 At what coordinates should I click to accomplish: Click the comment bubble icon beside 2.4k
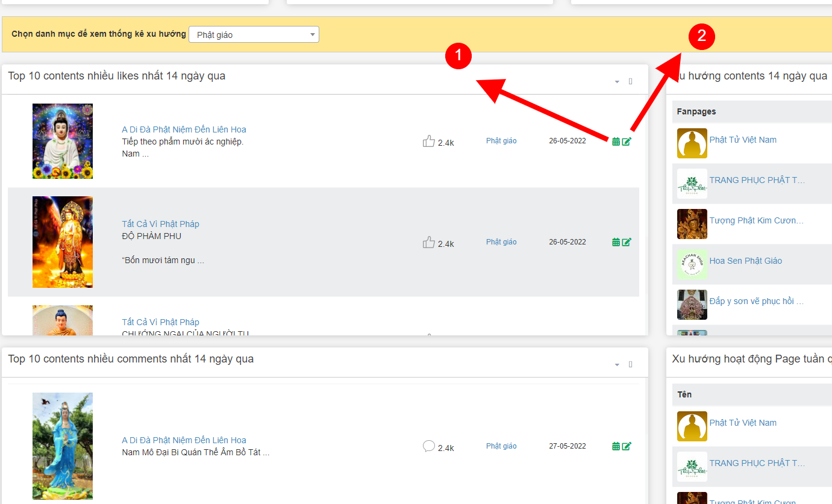[429, 446]
